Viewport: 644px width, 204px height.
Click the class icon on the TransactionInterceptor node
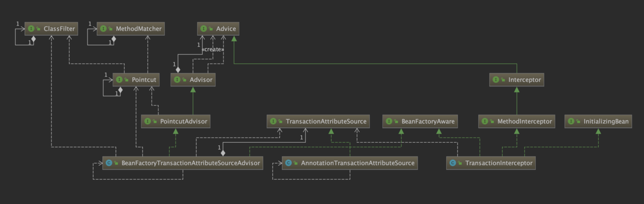(453, 163)
